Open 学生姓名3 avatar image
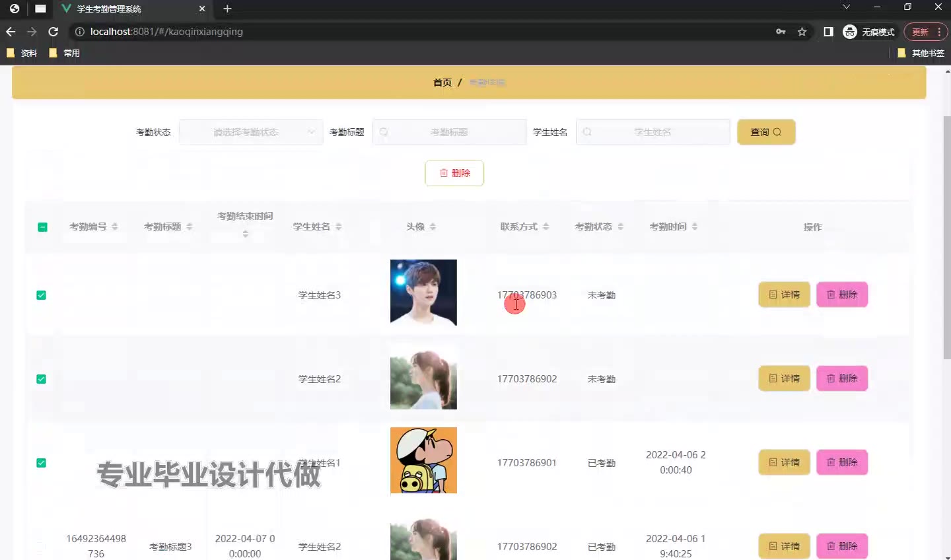Viewport: 951px width, 560px height. click(x=423, y=293)
